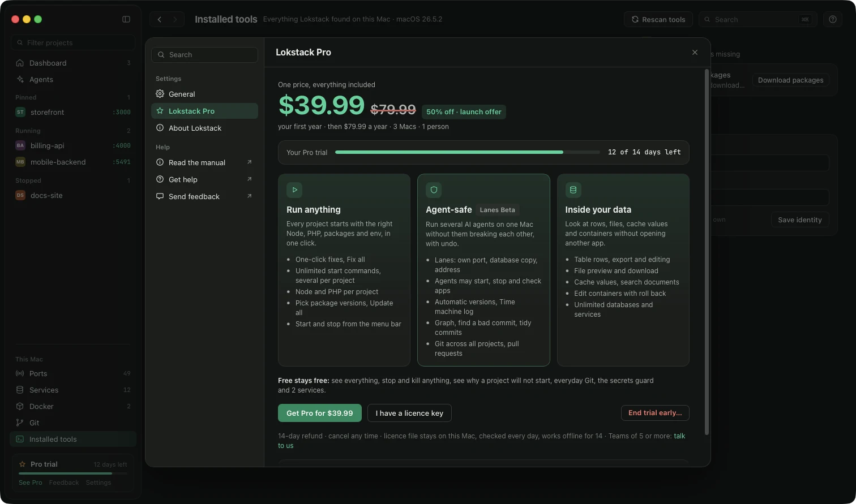856x504 pixels.
Task: Open the Services section
Action: tap(73, 390)
